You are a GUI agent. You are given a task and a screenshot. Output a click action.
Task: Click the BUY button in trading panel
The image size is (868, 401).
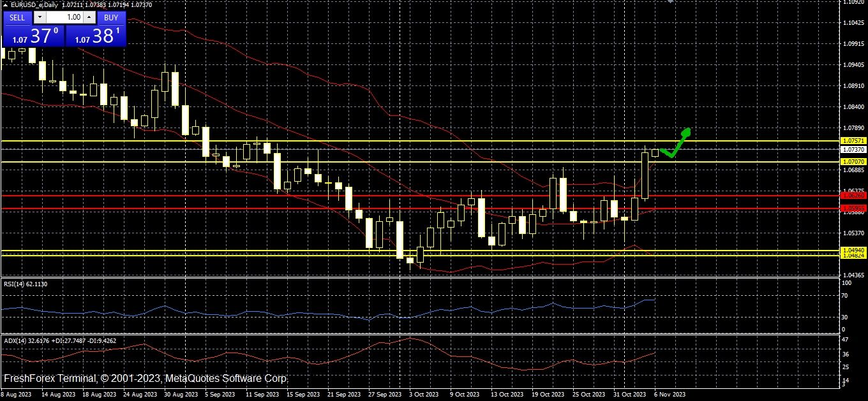click(111, 17)
